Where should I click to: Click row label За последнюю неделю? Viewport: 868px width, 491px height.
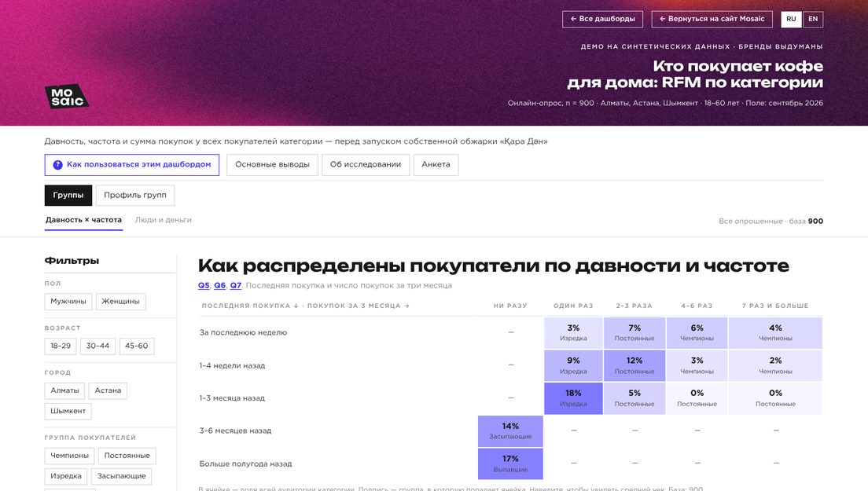click(x=243, y=332)
